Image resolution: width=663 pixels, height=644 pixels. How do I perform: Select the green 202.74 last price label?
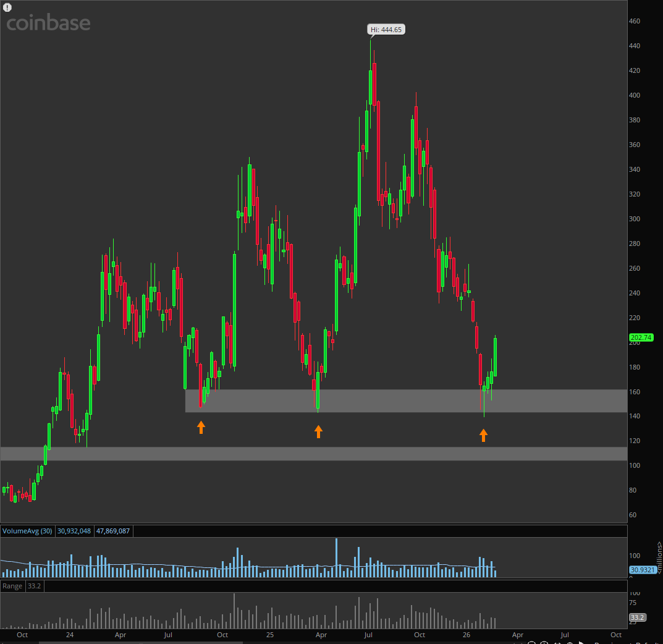(x=641, y=337)
